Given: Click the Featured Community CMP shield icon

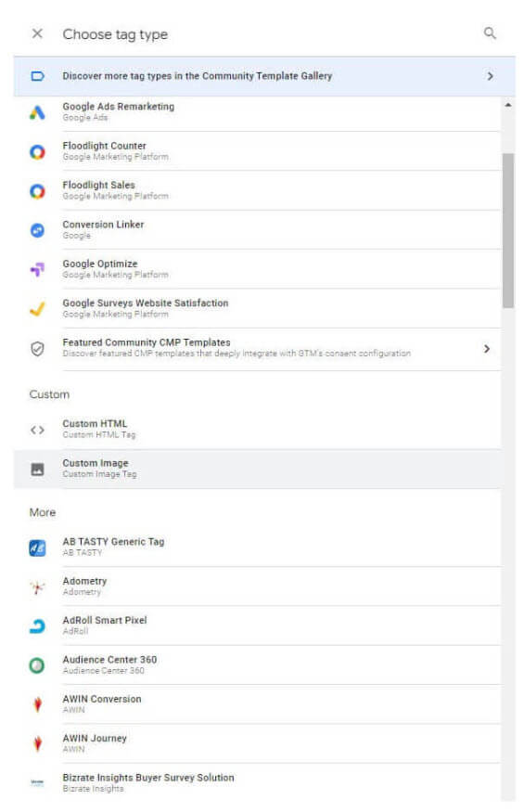Looking at the screenshot, I should pos(37,349).
